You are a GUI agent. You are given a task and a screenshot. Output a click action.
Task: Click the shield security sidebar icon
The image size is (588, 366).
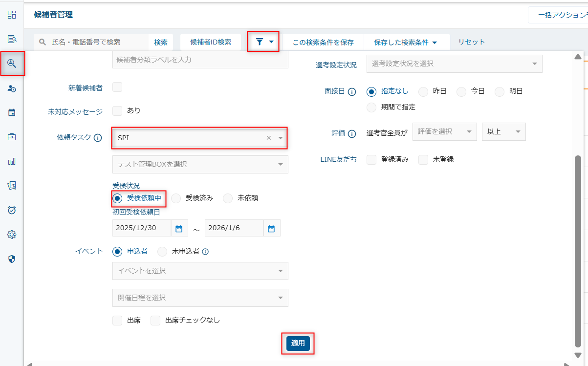click(x=12, y=259)
